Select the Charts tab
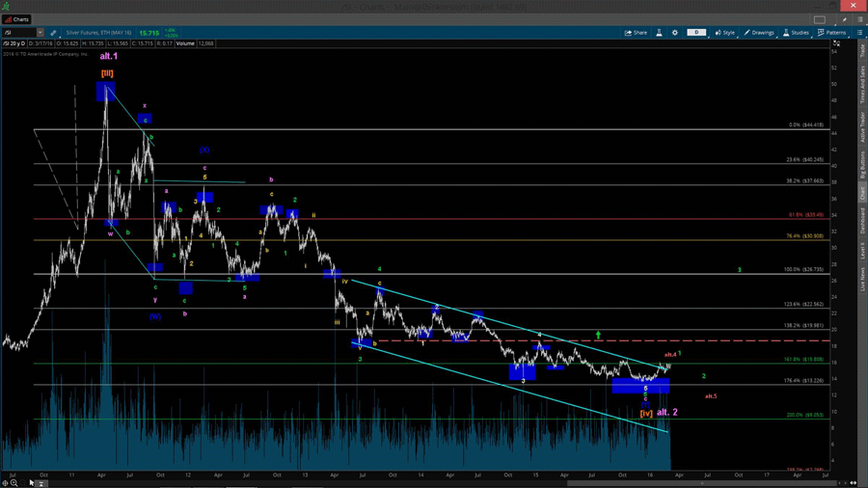868x488 pixels. (x=17, y=19)
